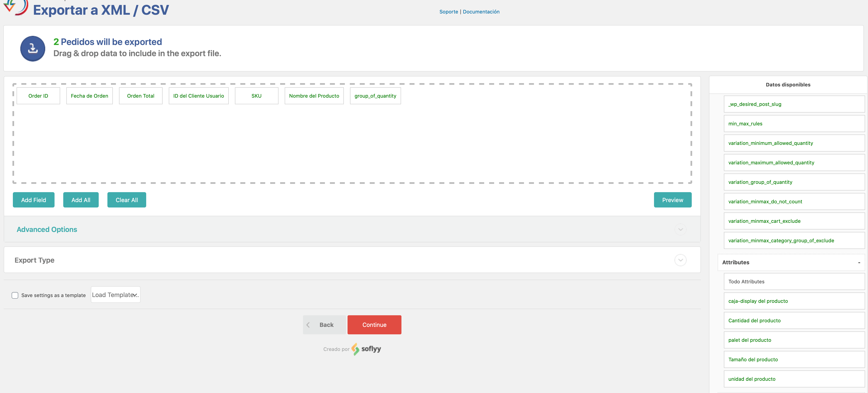The width and height of the screenshot is (868, 393).
Task: Expand Advanced Options chevron
Action: tap(680, 229)
